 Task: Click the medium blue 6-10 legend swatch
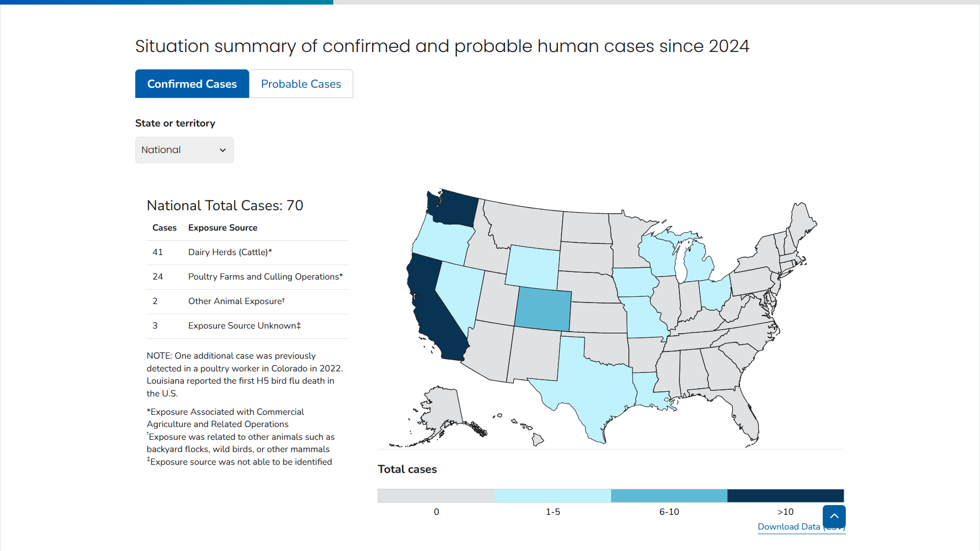coord(669,496)
